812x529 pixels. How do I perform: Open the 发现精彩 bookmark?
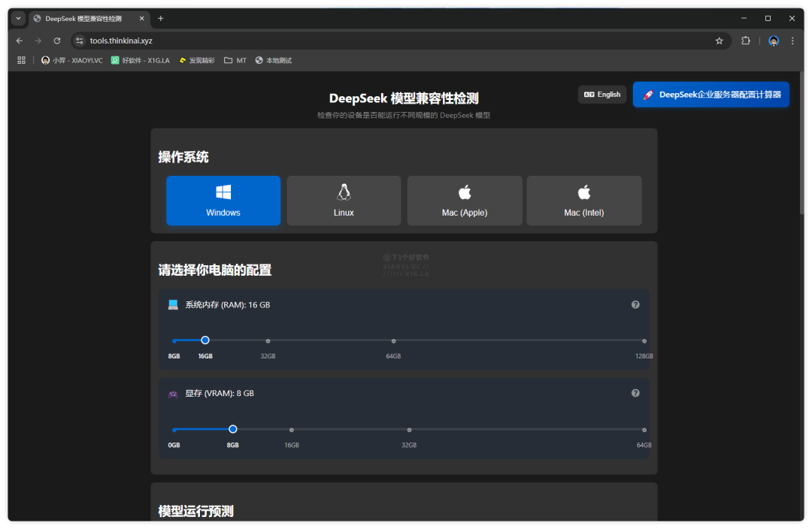[x=197, y=61]
